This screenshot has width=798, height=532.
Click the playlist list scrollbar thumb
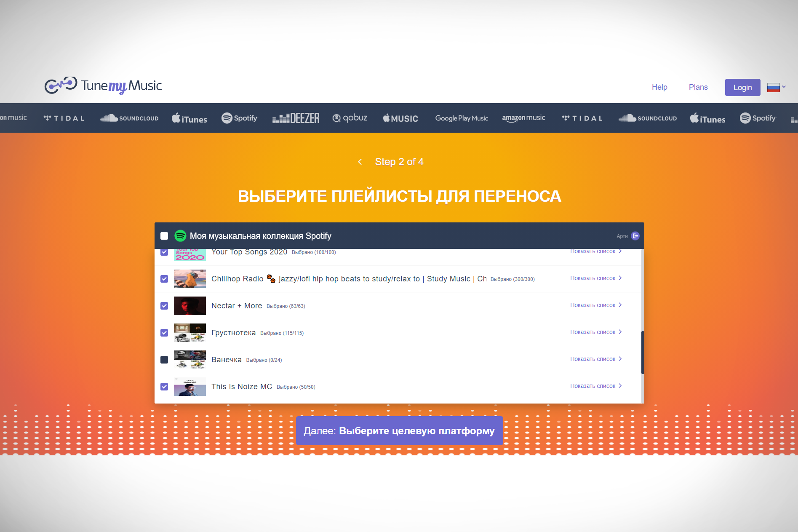coord(643,353)
